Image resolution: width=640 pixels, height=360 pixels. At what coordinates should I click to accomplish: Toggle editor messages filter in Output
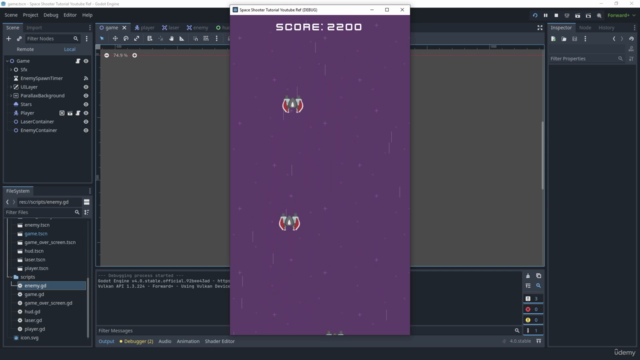533,331
